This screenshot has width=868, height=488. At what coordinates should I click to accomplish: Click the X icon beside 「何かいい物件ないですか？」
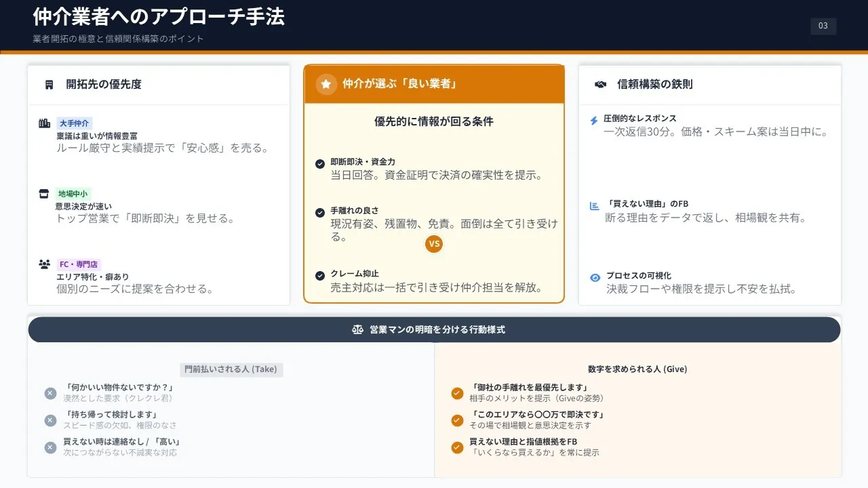click(50, 393)
